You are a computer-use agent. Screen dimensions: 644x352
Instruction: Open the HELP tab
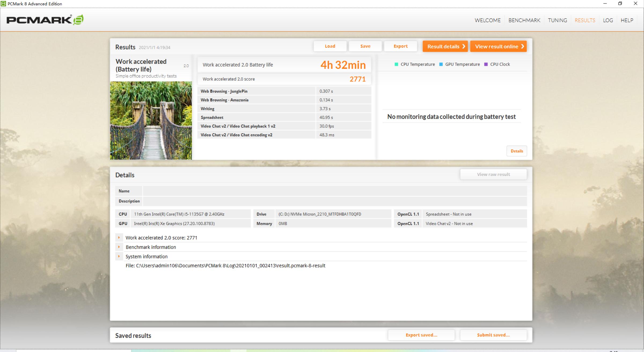pos(627,20)
